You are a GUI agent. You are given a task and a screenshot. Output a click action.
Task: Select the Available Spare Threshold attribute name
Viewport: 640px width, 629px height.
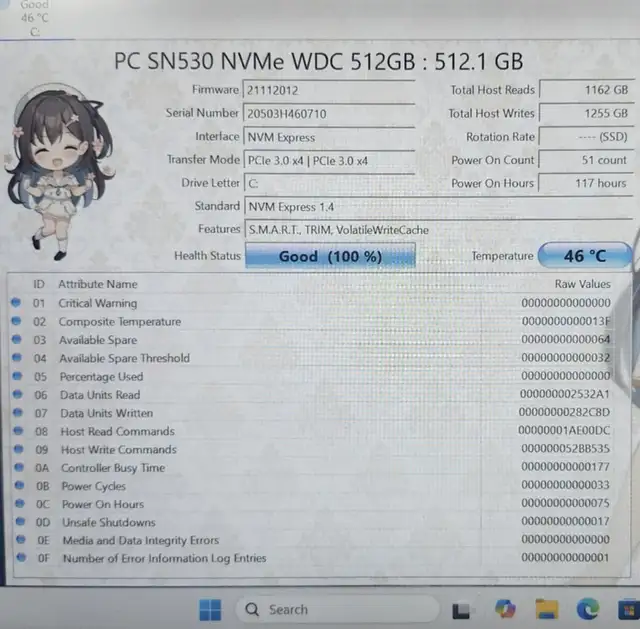tap(124, 358)
